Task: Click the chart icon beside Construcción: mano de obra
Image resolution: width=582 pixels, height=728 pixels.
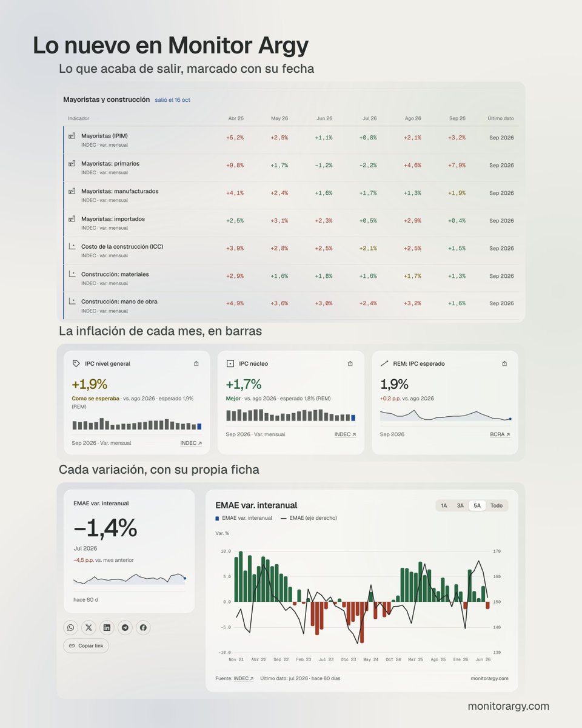Action: 72,302
